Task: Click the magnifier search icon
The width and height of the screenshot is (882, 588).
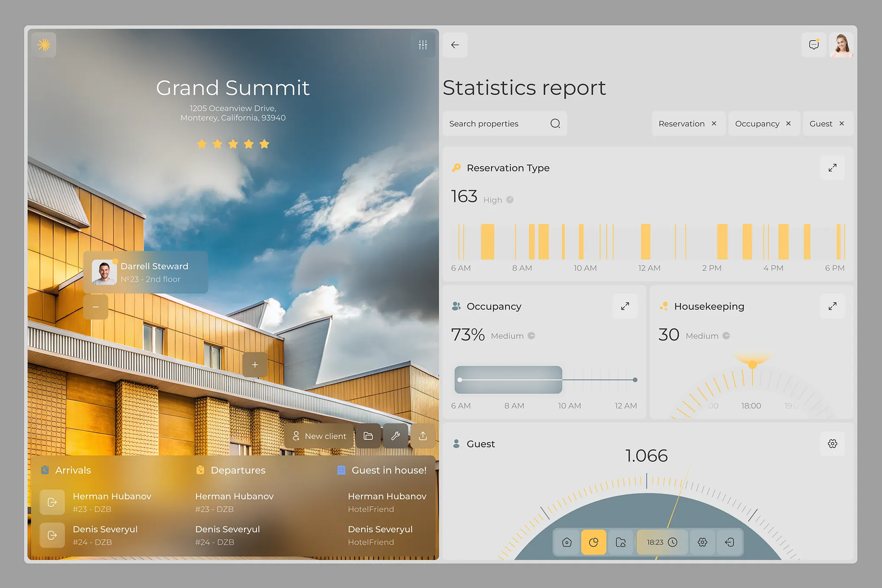Action: 555,123
